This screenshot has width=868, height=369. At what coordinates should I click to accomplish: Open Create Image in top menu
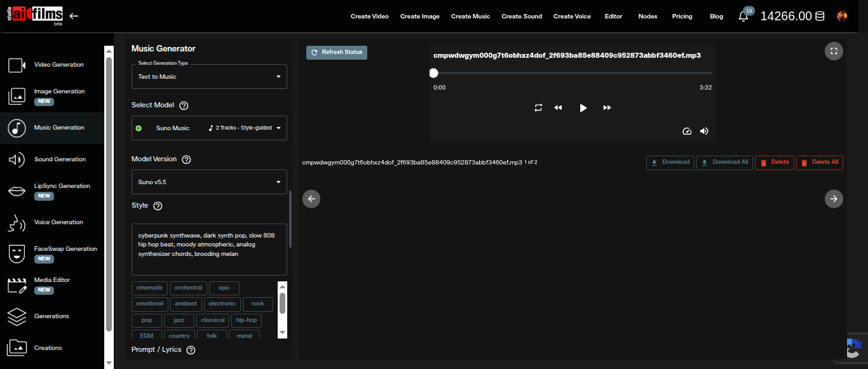coord(420,17)
